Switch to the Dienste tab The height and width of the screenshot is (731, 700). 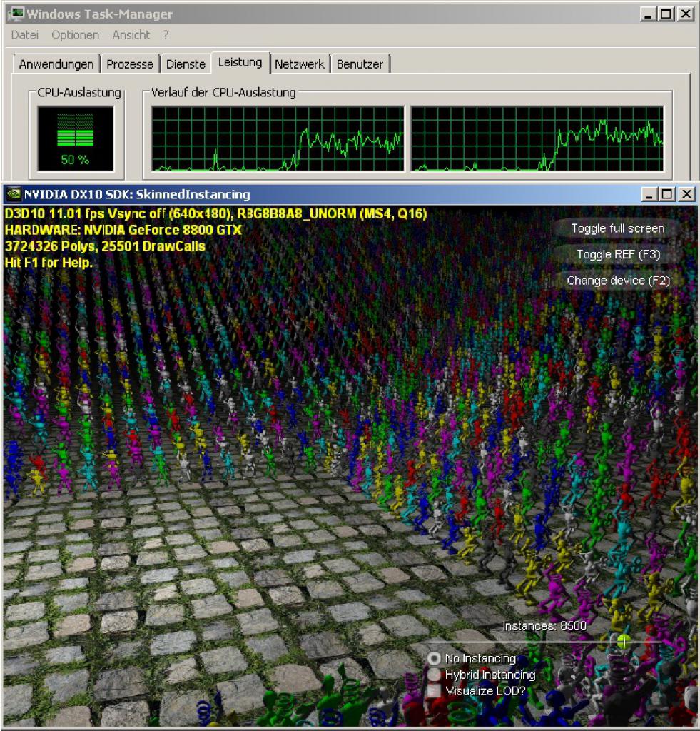tap(186, 64)
